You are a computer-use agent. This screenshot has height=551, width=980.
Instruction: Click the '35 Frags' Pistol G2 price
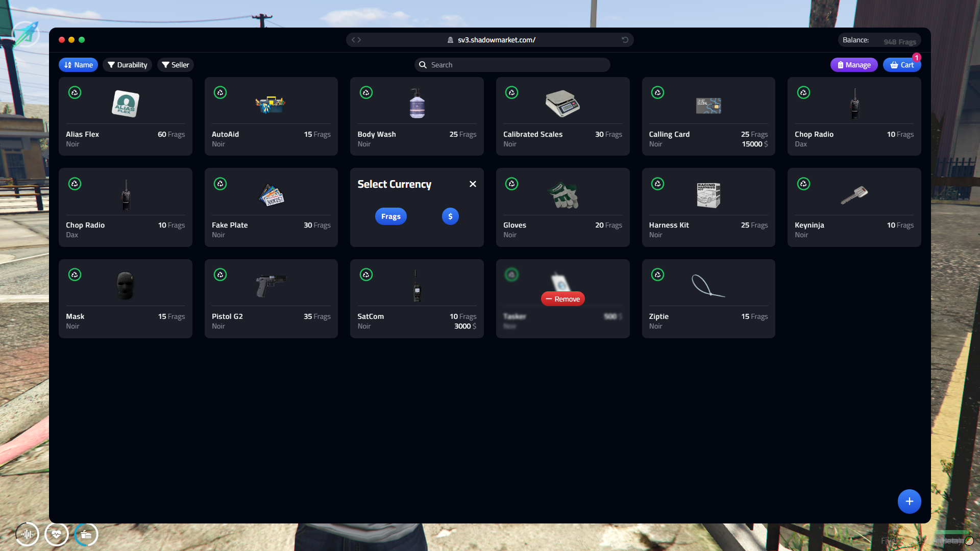pyautogui.click(x=317, y=317)
